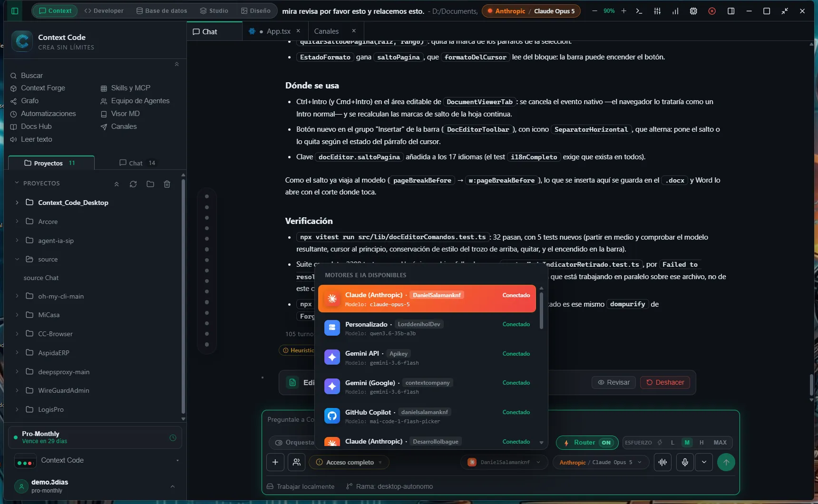Click the Deshacer button
This screenshot has height=504, width=818.
click(x=665, y=382)
